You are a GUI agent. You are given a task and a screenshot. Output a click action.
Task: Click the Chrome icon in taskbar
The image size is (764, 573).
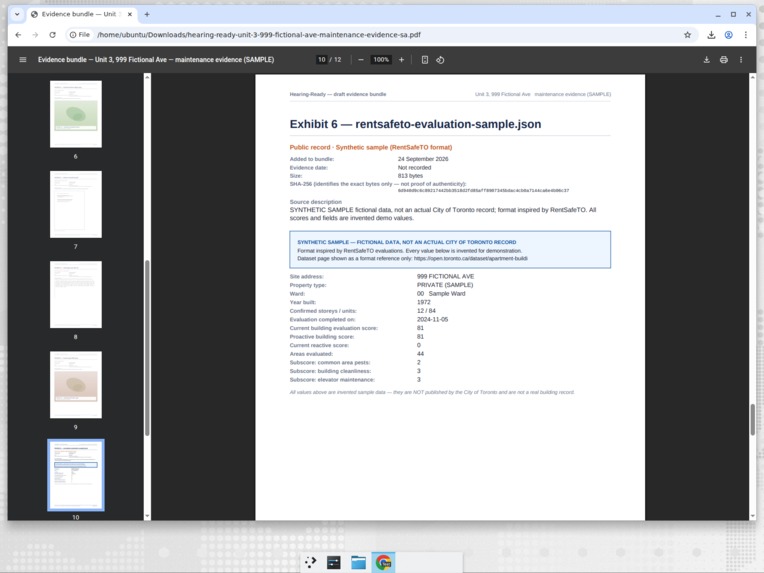383,562
